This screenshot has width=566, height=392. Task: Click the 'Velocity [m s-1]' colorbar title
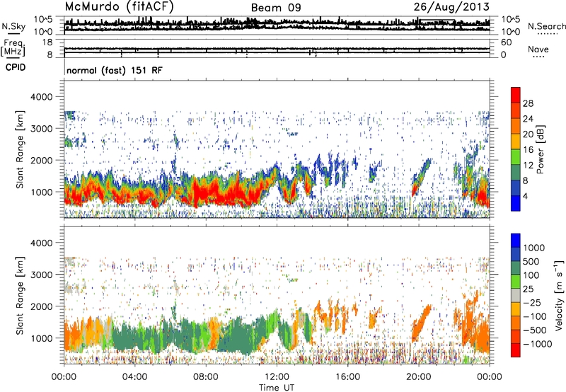[559, 295]
